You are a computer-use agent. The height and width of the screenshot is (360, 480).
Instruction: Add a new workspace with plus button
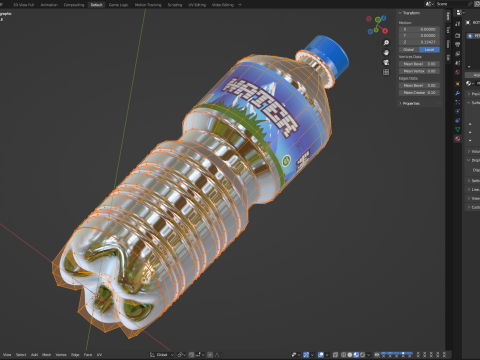click(240, 5)
